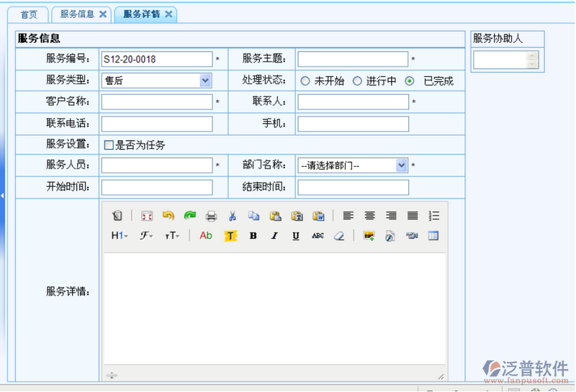Click the print icon in editor
This screenshot has width=576, height=392.
point(211,216)
